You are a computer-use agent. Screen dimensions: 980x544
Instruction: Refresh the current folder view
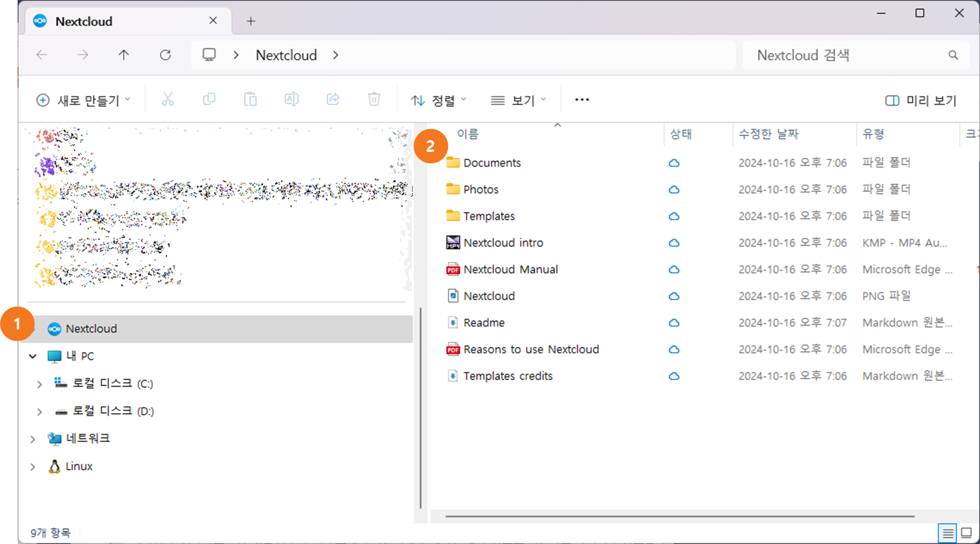pyautogui.click(x=165, y=55)
